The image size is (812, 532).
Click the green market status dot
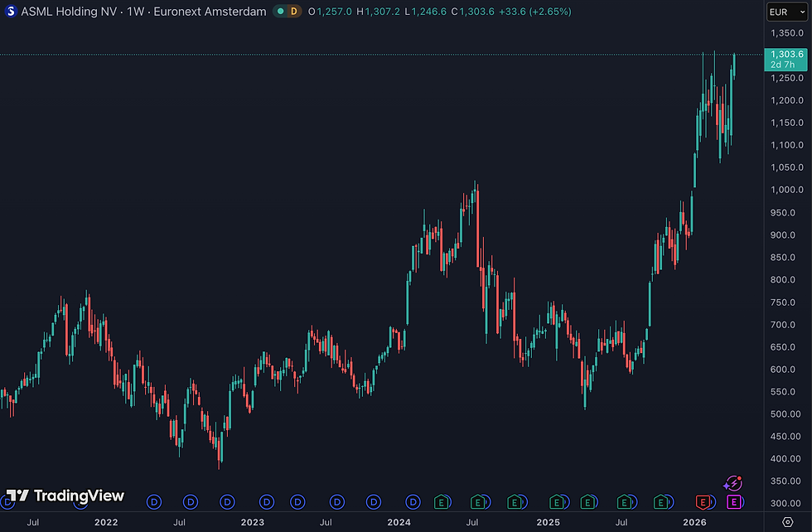(x=280, y=12)
